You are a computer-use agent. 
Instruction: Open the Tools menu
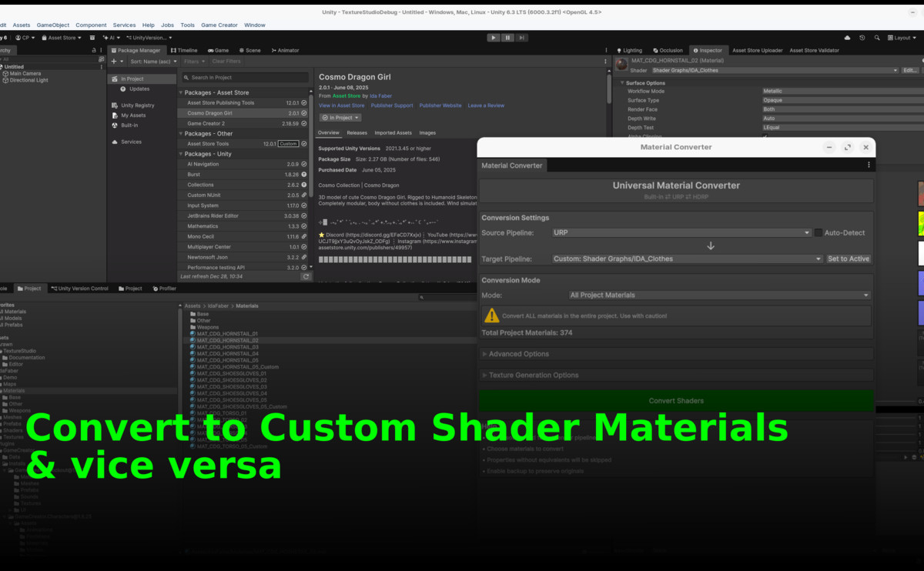[x=187, y=25]
